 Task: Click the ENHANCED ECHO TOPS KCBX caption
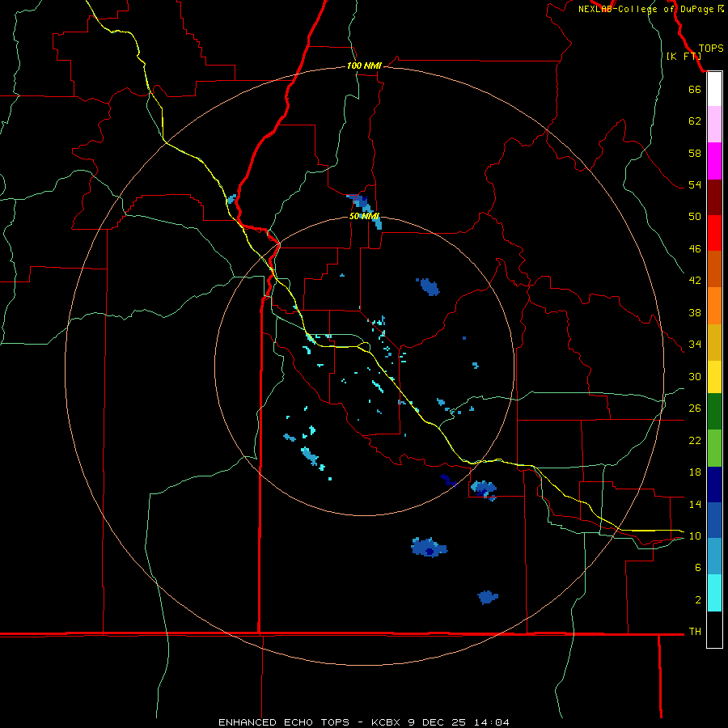pos(364,722)
